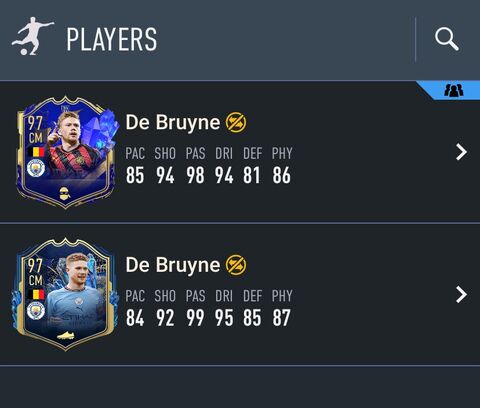This screenshot has height=408, width=480.
Task: Open the search magnifier icon
Action: (x=447, y=39)
